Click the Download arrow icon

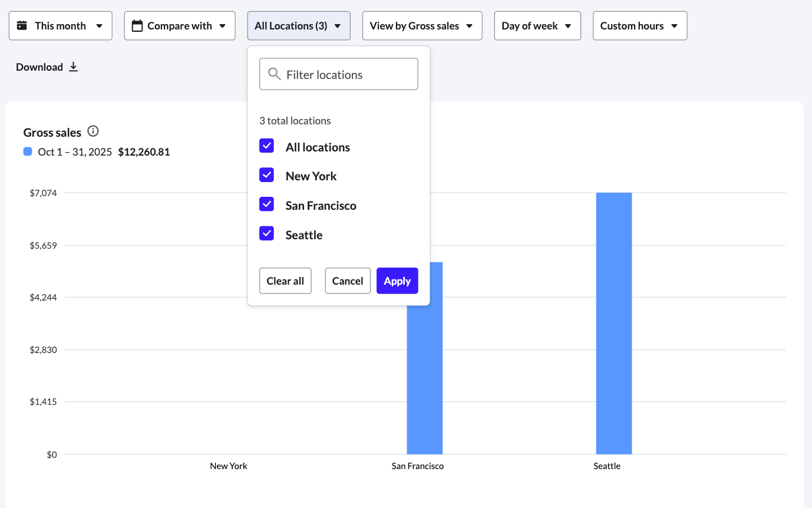[73, 67]
